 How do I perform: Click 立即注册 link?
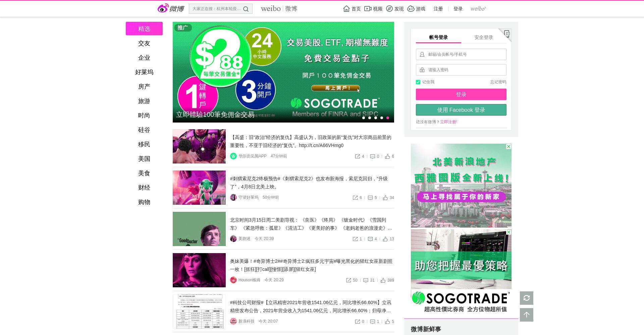[x=448, y=122]
